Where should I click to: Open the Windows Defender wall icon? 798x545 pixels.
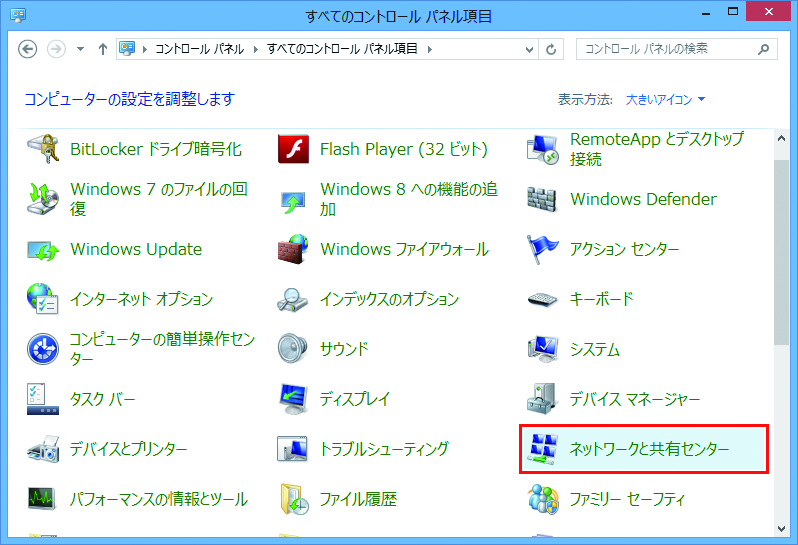coord(542,199)
